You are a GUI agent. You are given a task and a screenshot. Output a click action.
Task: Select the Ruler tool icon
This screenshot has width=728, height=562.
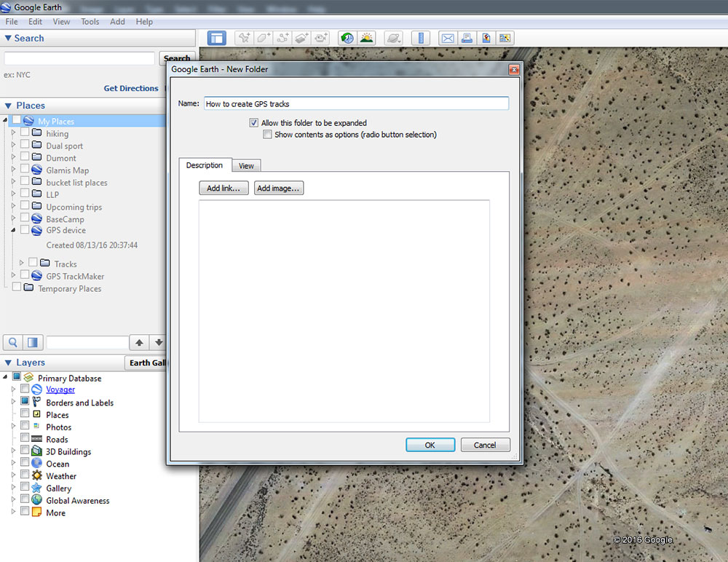(421, 38)
